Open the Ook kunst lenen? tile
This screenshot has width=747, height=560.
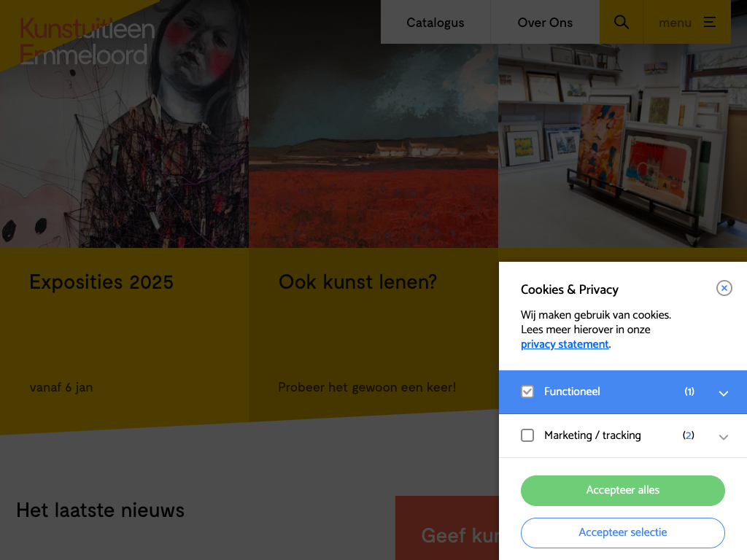(x=373, y=333)
